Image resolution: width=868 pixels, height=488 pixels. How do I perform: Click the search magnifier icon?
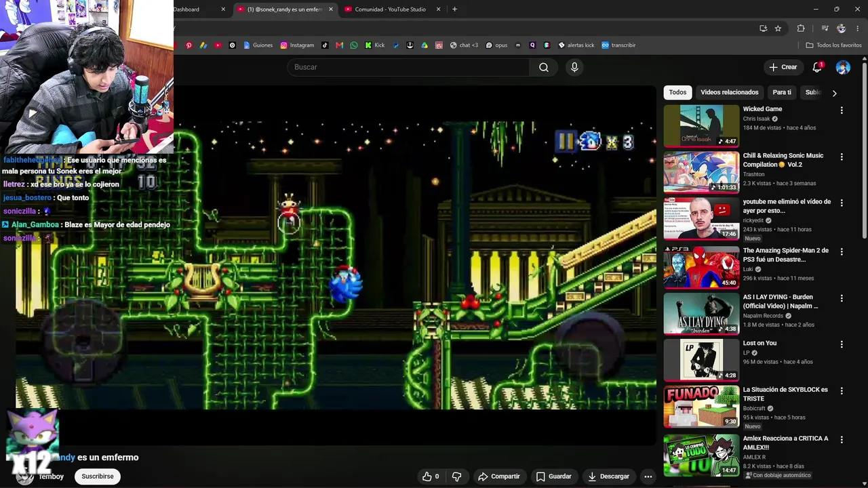[x=544, y=67]
